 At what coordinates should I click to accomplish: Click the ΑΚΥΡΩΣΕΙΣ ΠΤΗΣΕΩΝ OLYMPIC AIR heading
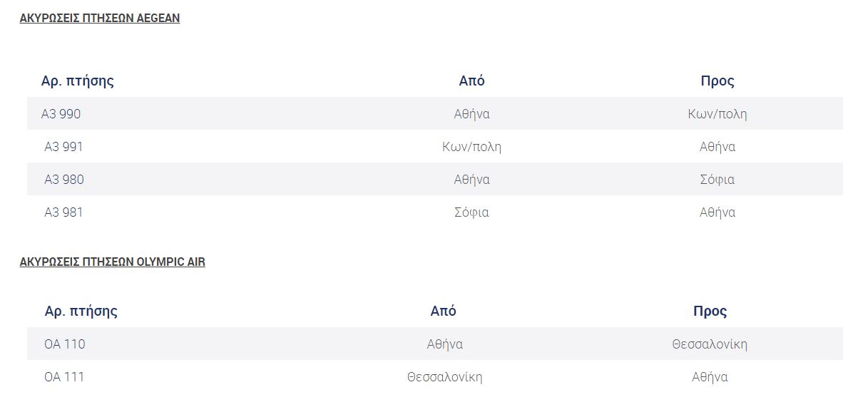click(x=113, y=262)
